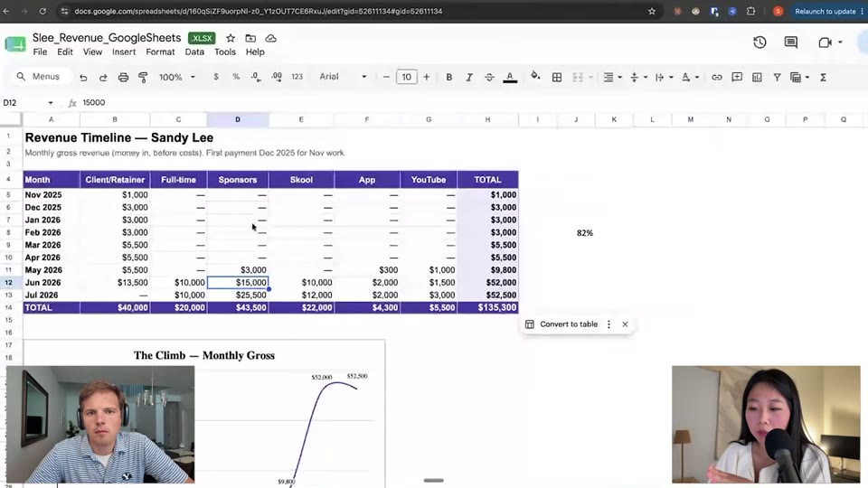Dismiss the Convert to table popup

(625, 324)
